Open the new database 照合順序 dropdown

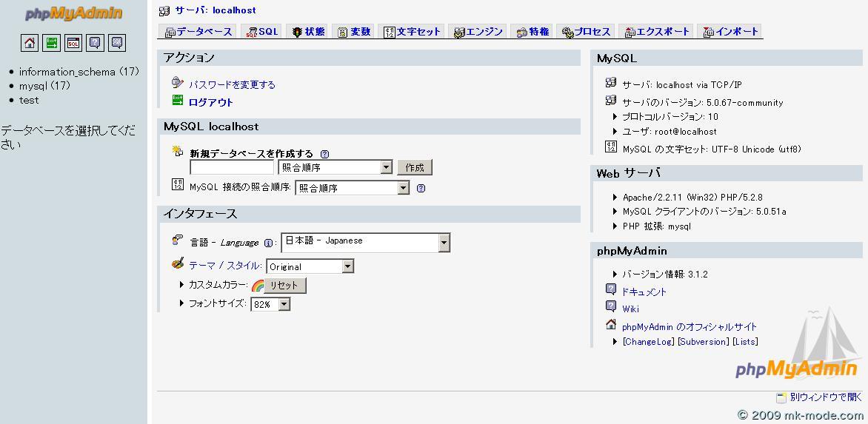click(335, 167)
